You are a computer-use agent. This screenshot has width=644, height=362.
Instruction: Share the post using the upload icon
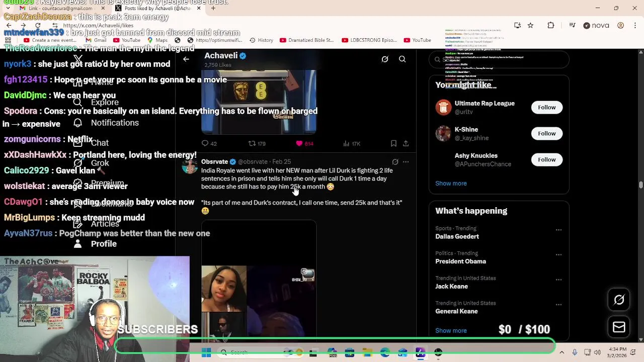coord(406,144)
